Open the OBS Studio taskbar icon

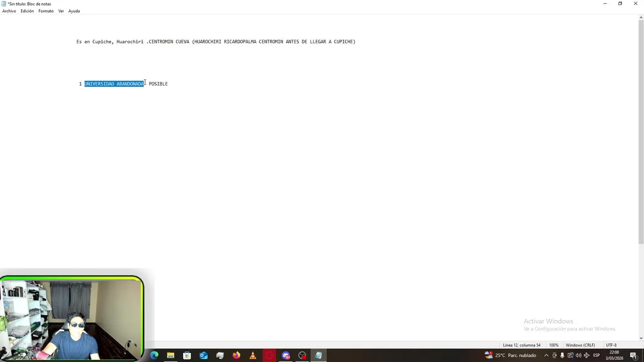(x=302, y=355)
